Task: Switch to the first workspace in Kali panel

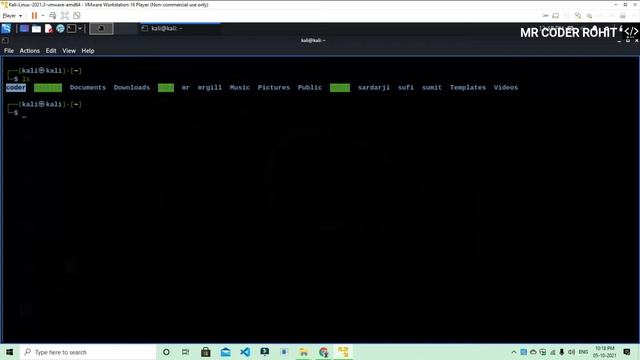Action: click(x=101, y=29)
